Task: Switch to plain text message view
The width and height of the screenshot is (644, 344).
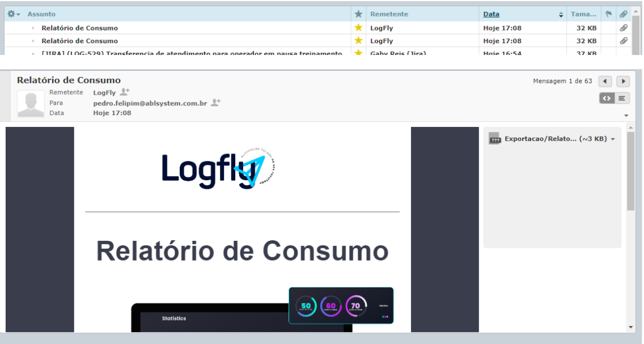Action: (622, 98)
